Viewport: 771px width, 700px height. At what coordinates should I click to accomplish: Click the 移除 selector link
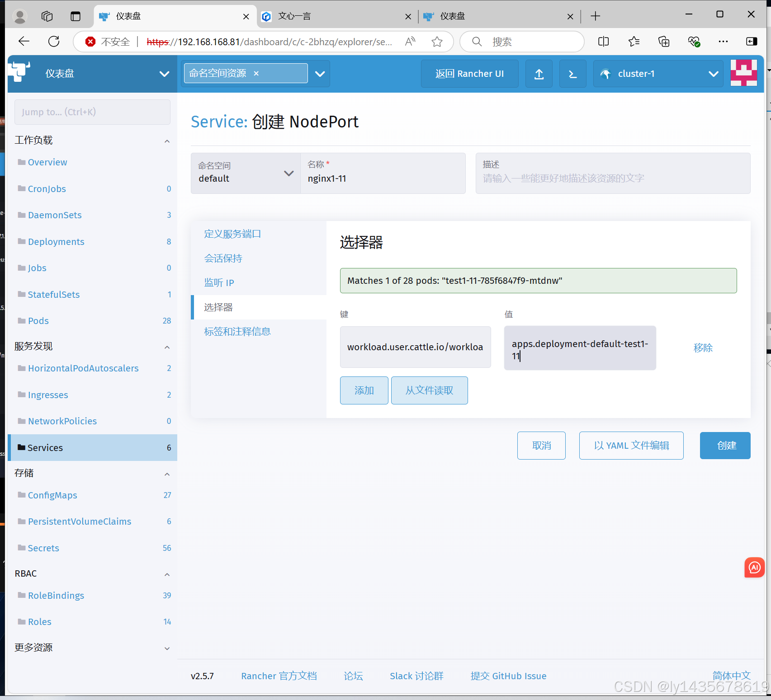tap(703, 348)
